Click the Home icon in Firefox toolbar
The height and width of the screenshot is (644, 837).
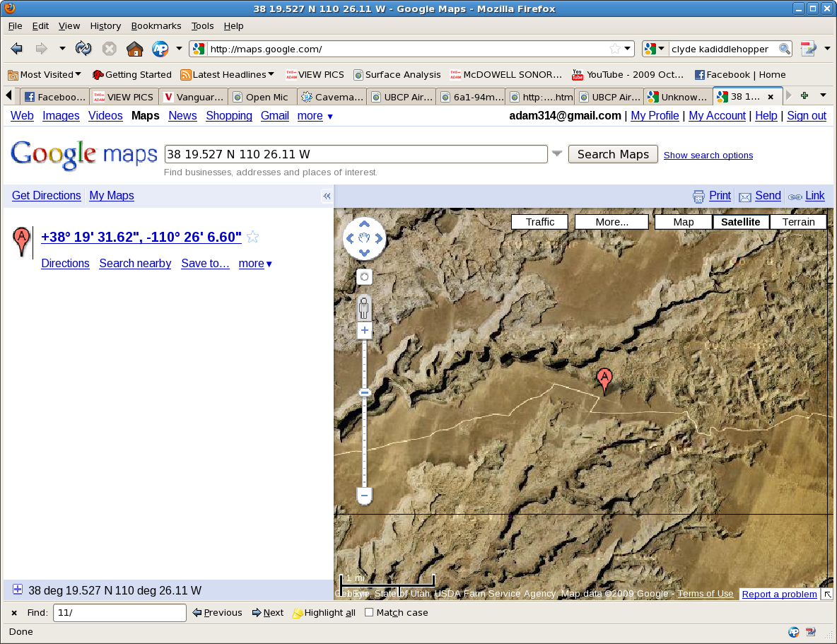[x=134, y=49]
